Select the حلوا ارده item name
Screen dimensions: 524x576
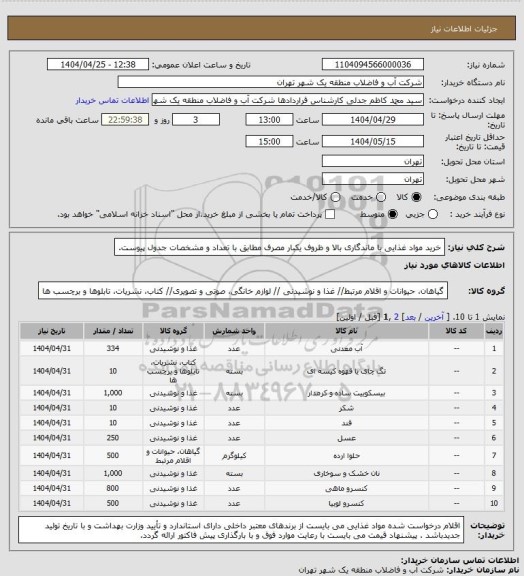(346, 456)
